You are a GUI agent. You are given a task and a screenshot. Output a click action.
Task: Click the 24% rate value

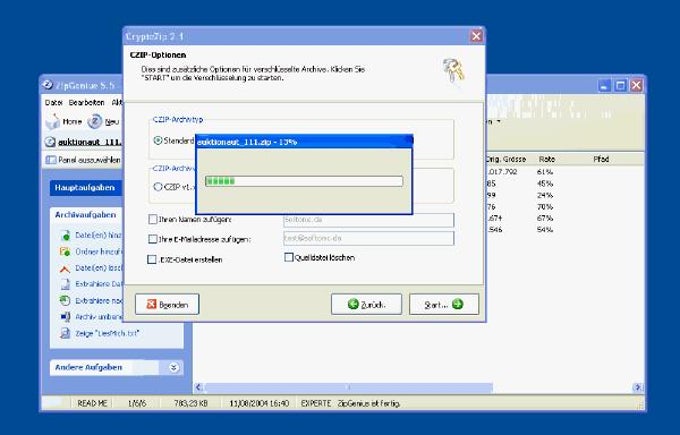tap(545, 196)
